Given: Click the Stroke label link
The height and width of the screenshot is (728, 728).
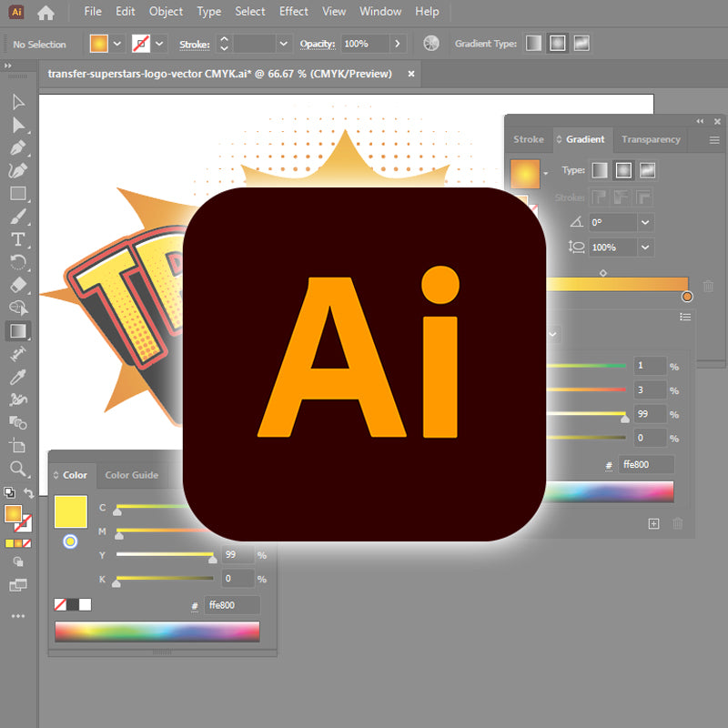Looking at the screenshot, I should click(195, 45).
